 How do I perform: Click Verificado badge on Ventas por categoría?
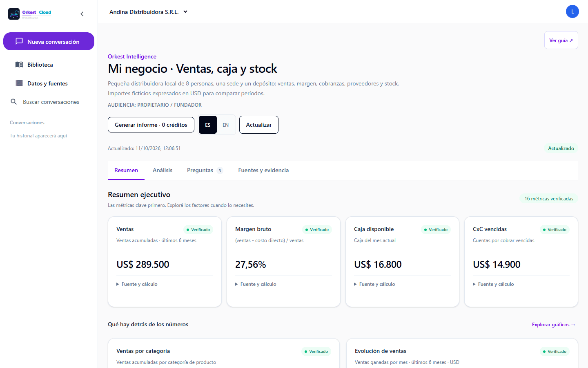coord(316,352)
